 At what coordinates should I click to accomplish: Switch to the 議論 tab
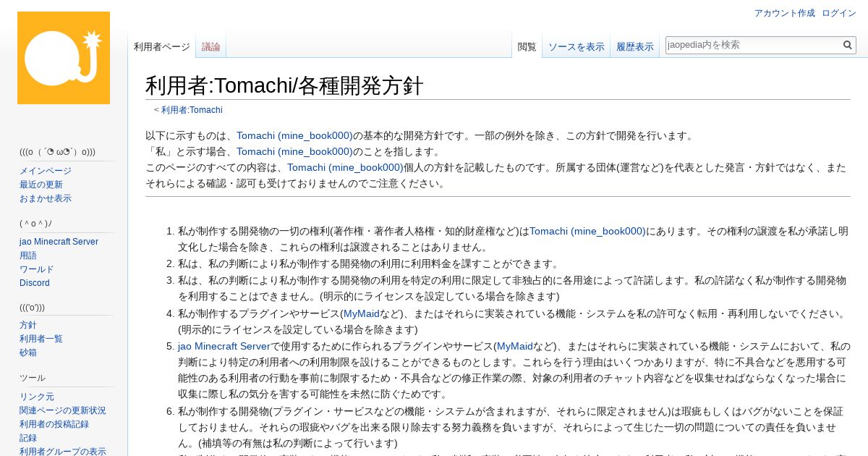pos(211,46)
